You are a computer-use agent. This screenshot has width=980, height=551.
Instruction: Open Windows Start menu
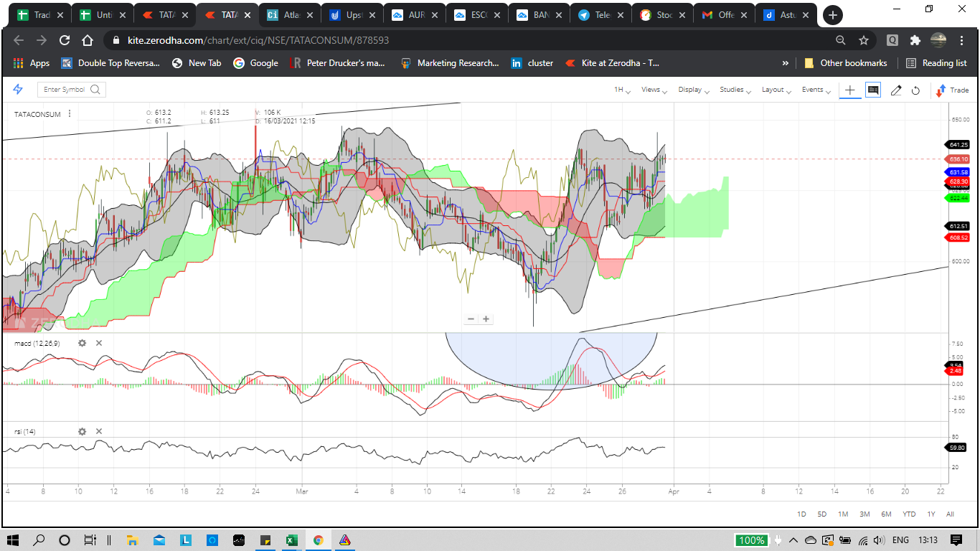12,540
